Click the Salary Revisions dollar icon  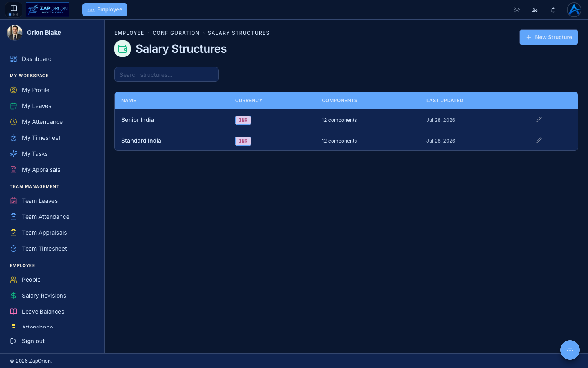[13, 296]
